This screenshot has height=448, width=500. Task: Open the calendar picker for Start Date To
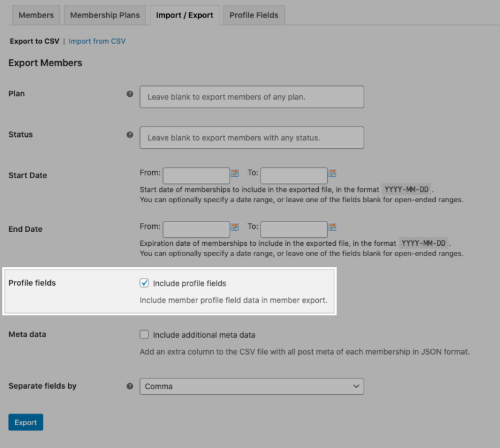click(333, 173)
